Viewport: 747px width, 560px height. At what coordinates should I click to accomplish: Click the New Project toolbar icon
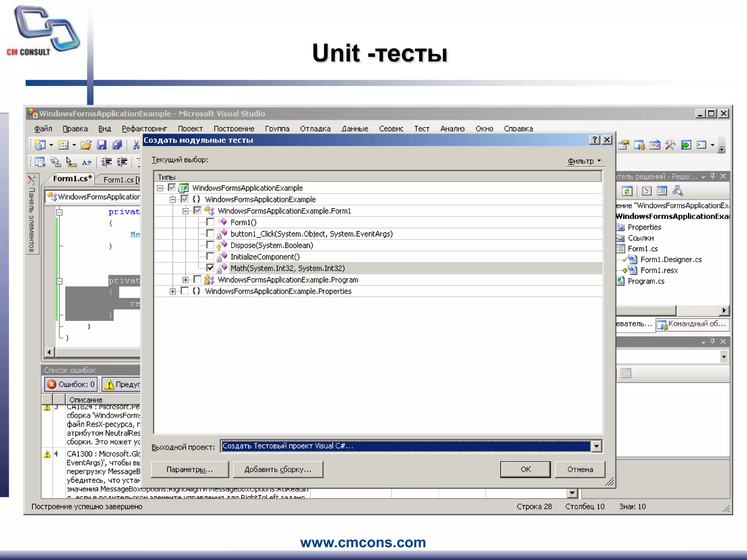[40, 145]
